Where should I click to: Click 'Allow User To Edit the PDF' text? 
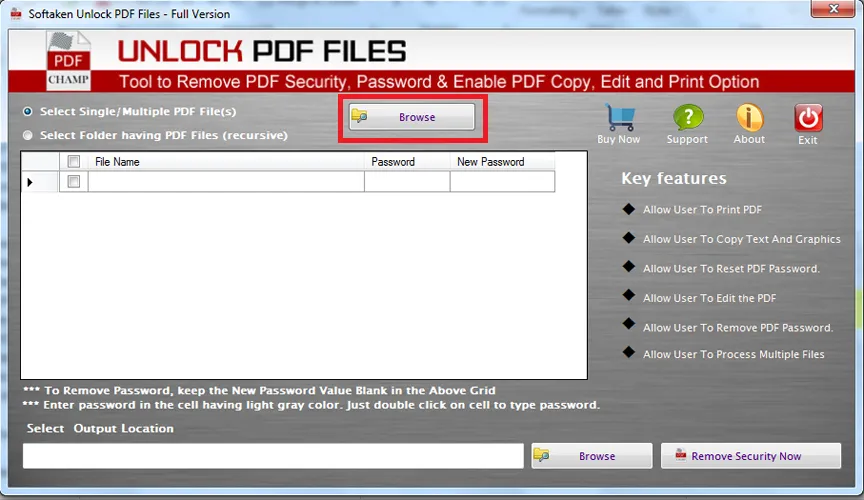tap(709, 298)
